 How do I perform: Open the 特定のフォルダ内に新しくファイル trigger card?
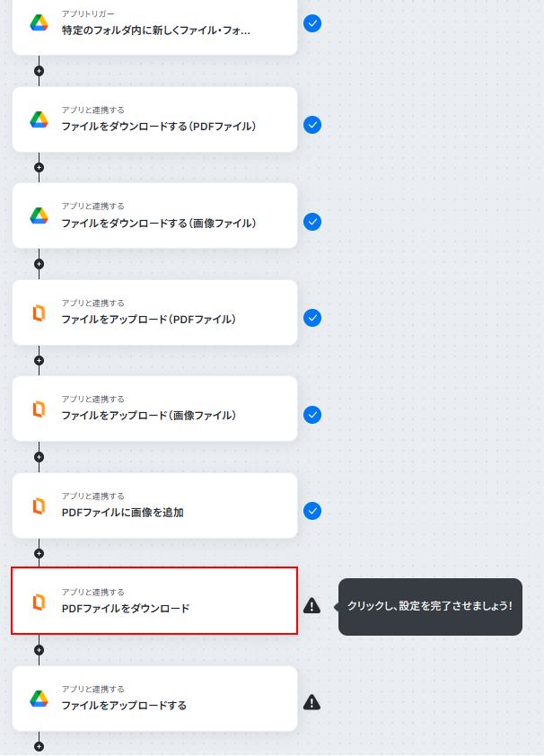154,27
